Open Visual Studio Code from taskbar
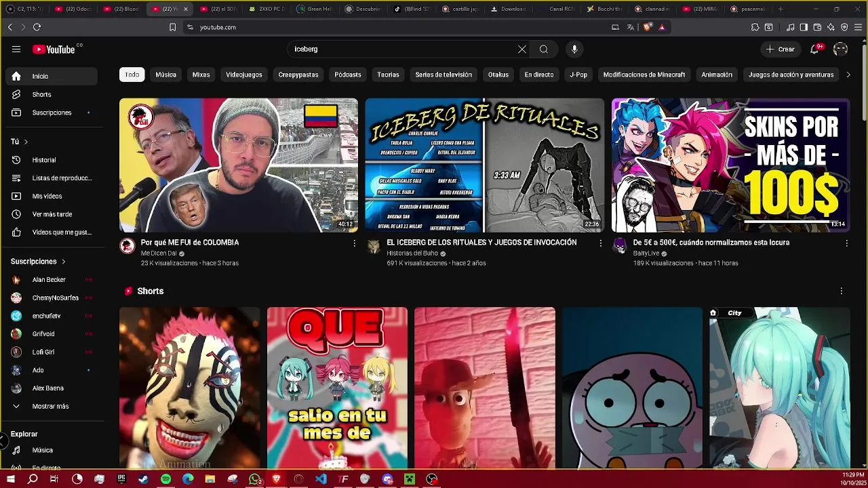 click(321, 479)
